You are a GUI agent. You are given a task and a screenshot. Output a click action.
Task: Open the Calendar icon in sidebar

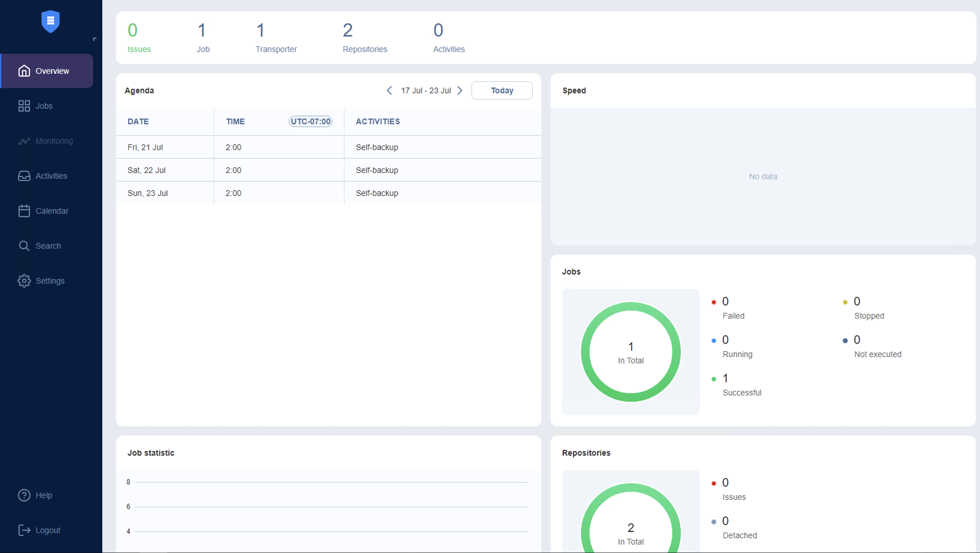point(24,211)
